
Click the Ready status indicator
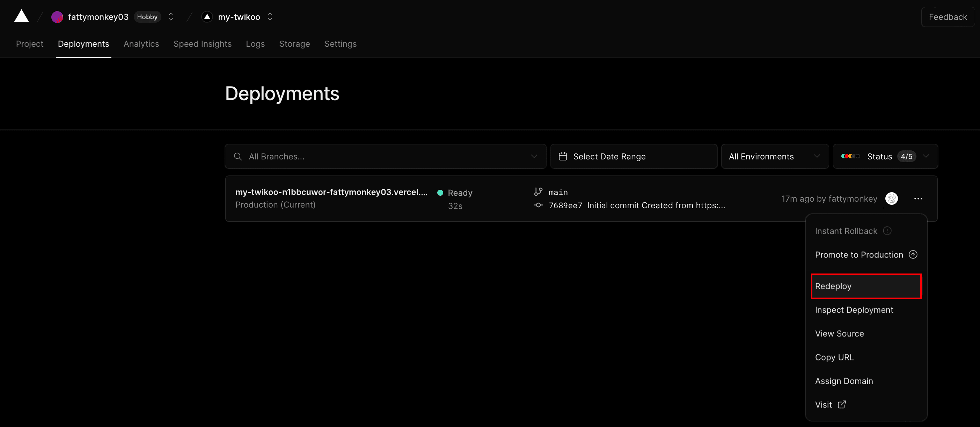coord(455,193)
